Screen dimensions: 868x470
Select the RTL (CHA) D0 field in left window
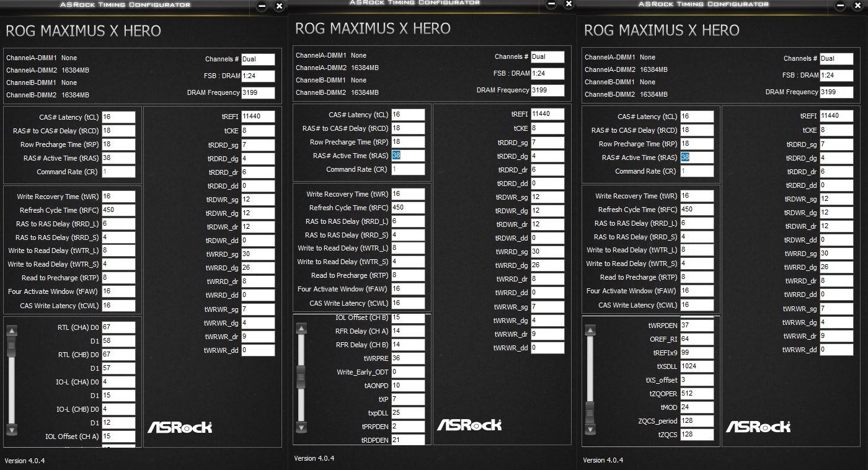tap(118, 327)
